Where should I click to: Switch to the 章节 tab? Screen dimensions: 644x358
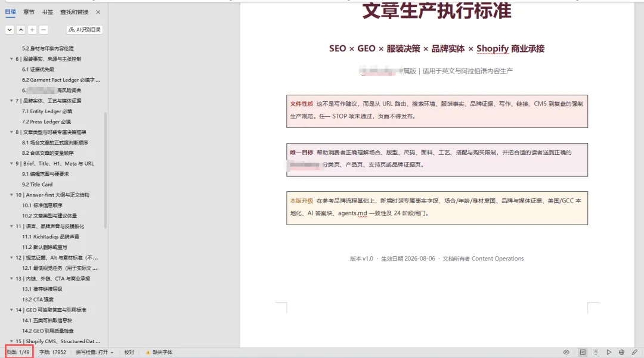click(x=29, y=13)
